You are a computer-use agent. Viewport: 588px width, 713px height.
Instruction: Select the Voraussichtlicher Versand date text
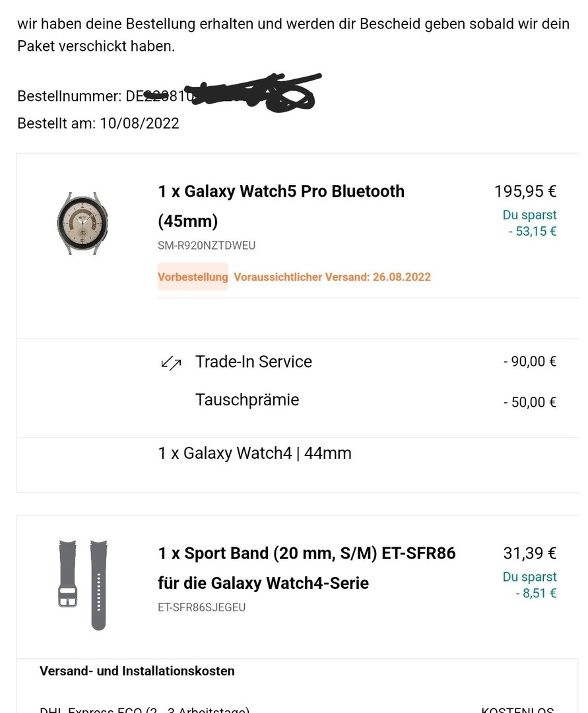[x=332, y=277]
